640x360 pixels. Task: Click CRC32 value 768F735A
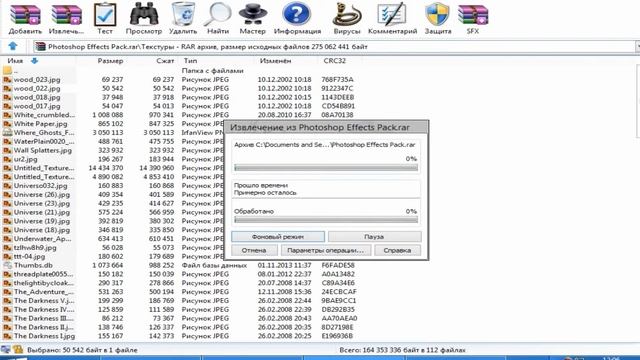coord(337,80)
